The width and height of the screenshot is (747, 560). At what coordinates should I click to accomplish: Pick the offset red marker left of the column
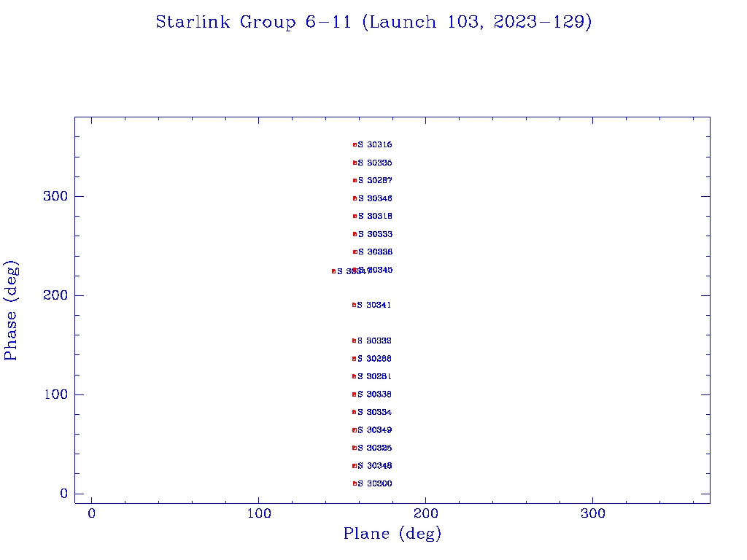coord(333,271)
